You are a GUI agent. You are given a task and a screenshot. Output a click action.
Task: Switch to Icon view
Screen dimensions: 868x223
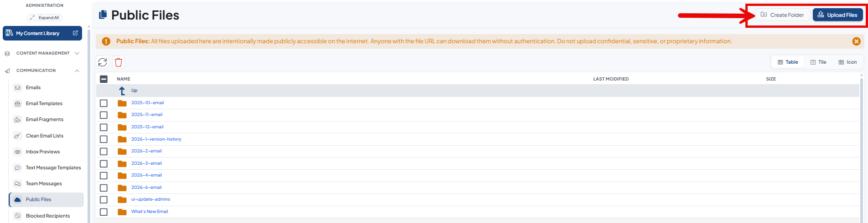[x=847, y=62]
